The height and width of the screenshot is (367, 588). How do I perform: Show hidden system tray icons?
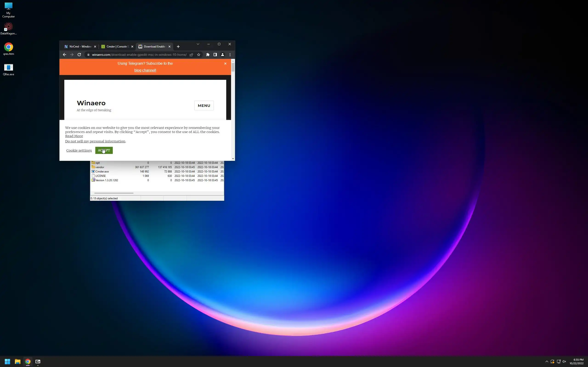[547, 361]
